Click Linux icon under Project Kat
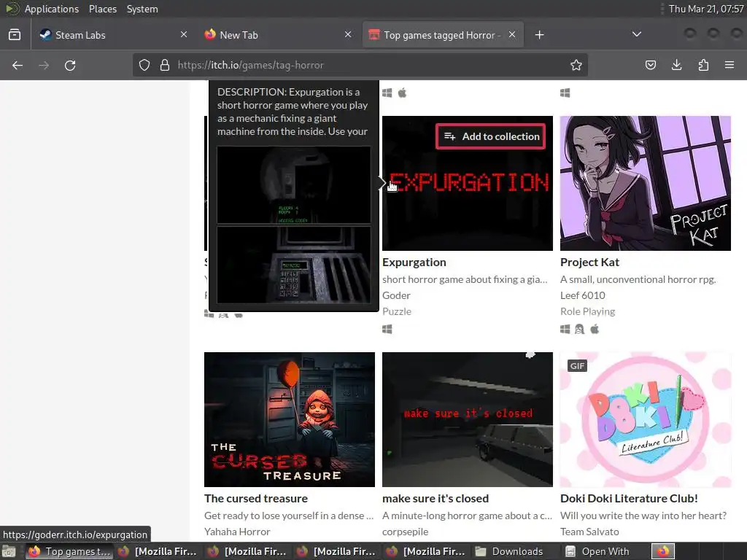Screen dimensions: 747x560 pyautogui.click(x=579, y=329)
